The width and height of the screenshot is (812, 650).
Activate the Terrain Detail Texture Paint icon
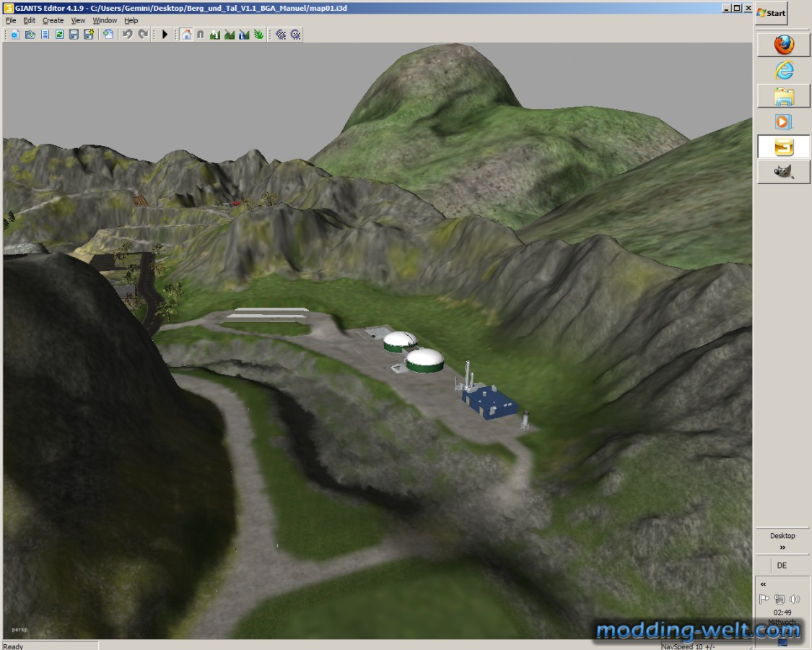pos(230,35)
